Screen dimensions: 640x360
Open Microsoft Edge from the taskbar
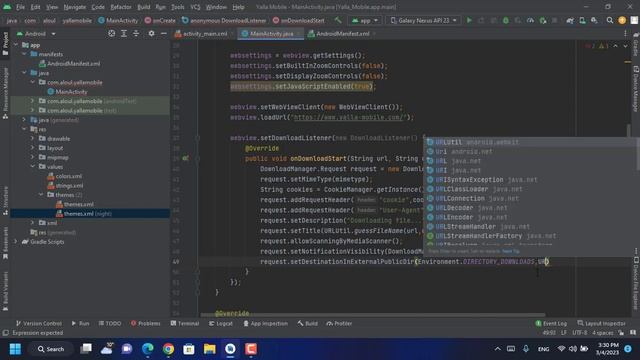click(147, 349)
